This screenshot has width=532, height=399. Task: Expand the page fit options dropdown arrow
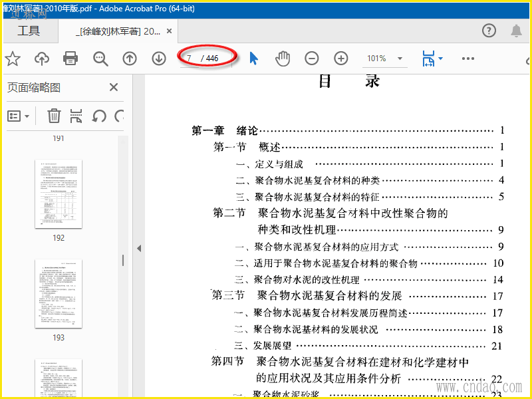[440, 59]
